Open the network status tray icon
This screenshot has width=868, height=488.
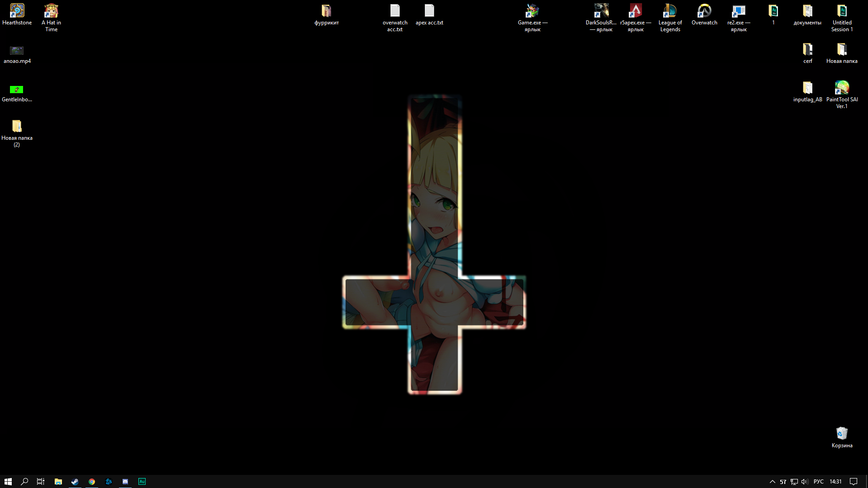coord(794,482)
